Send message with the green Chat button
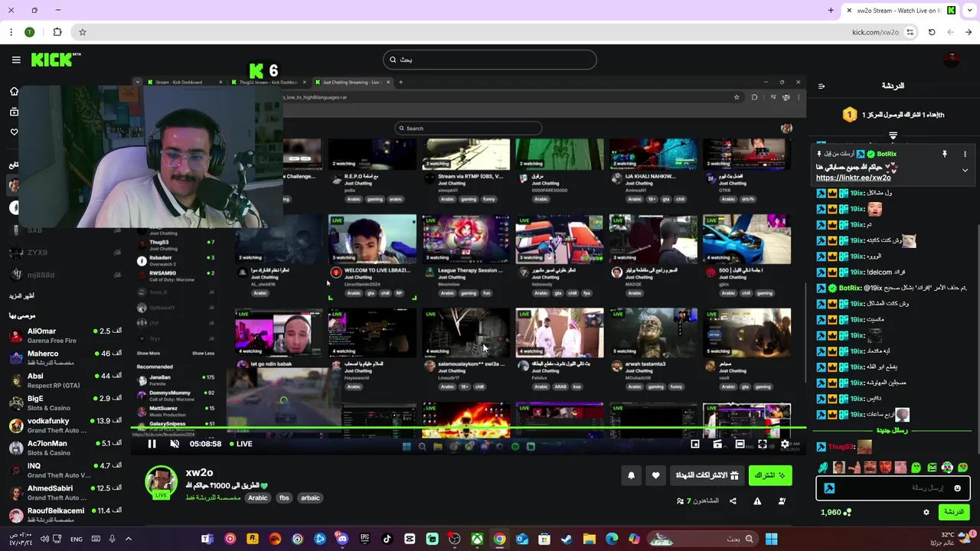980x551 pixels. pos(953,512)
